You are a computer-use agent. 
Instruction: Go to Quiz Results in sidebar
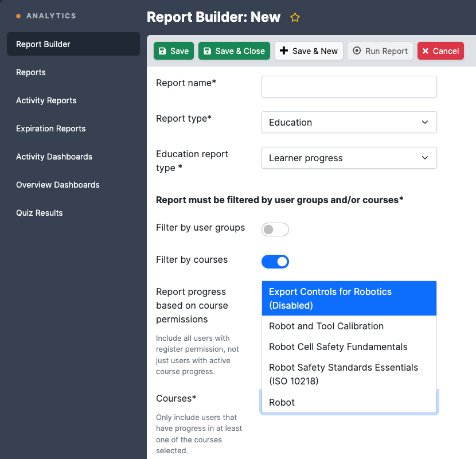coord(40,213)
